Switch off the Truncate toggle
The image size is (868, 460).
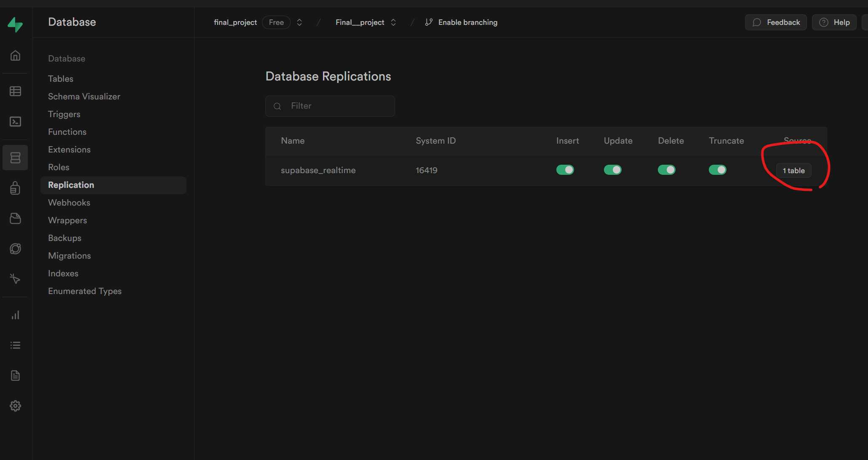coord(717,170)
